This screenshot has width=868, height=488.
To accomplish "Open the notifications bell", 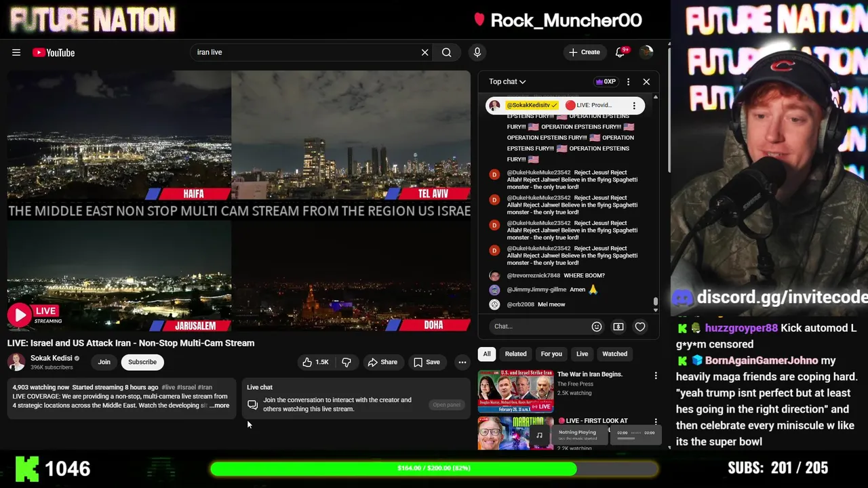I will (x=620, y=52).
